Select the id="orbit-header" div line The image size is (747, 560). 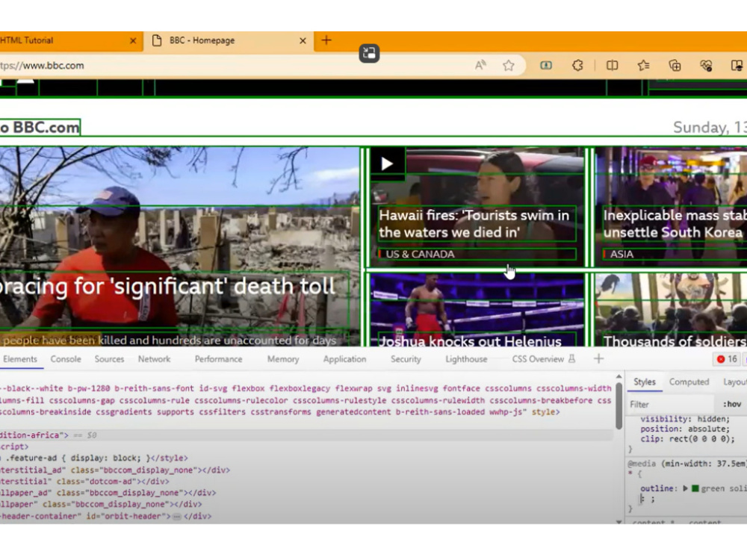(x=106, y=516)
